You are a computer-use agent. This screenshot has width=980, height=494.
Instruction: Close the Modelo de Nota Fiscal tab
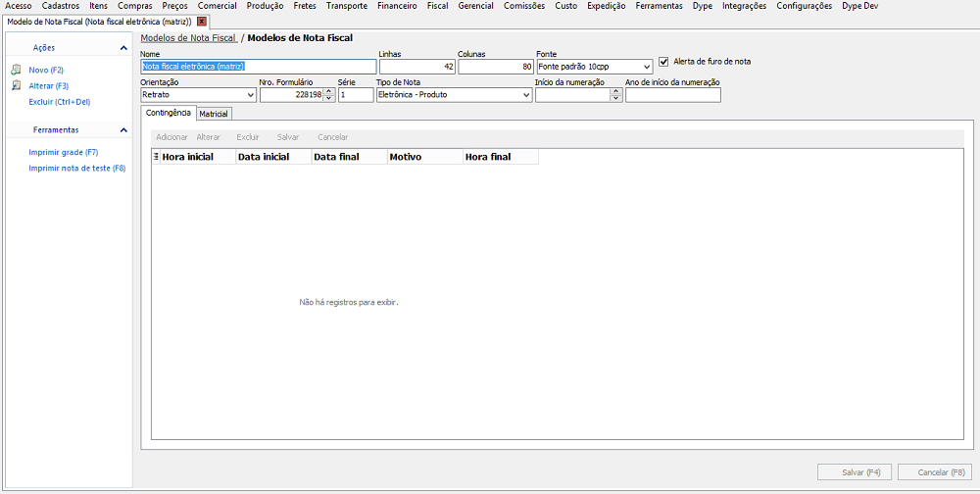click(x=201, y=22)
